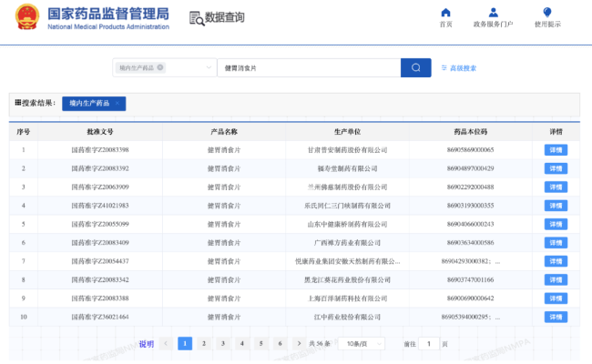Open 详情 for 兰州佛慈制药股份有限公司

tap(556, 187)
